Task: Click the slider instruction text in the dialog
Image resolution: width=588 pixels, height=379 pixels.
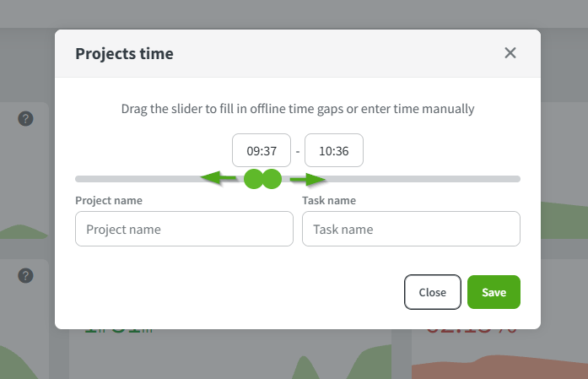Action: click(x=297, y=109)
